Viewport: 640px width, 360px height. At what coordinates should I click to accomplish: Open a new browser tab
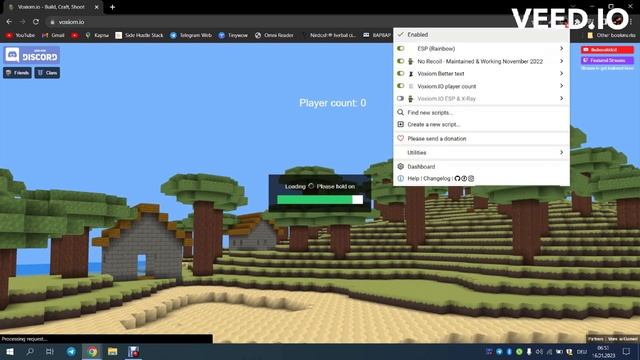click(112, 7)
